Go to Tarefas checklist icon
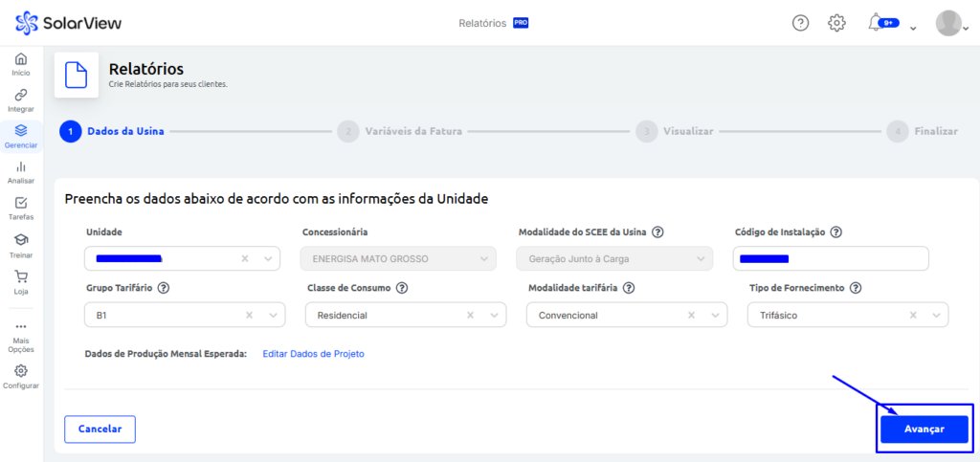The image size is (980, 462). pos(21,203)
